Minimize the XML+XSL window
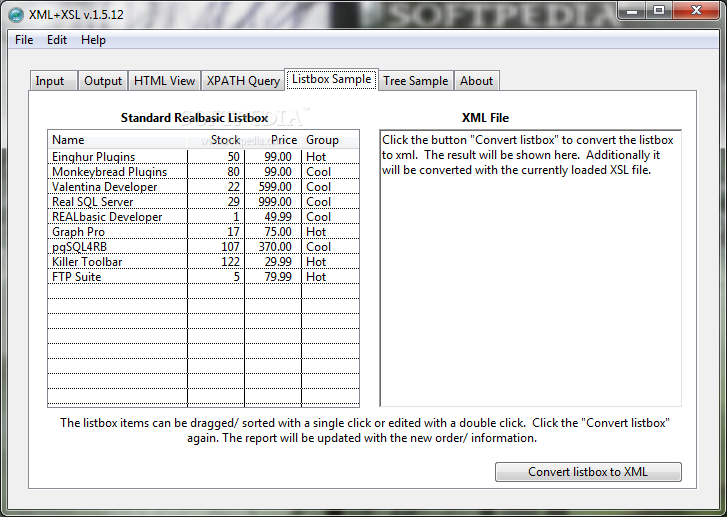Image resolution: width=727 pixels, height=517 pixels. point(631,11)
